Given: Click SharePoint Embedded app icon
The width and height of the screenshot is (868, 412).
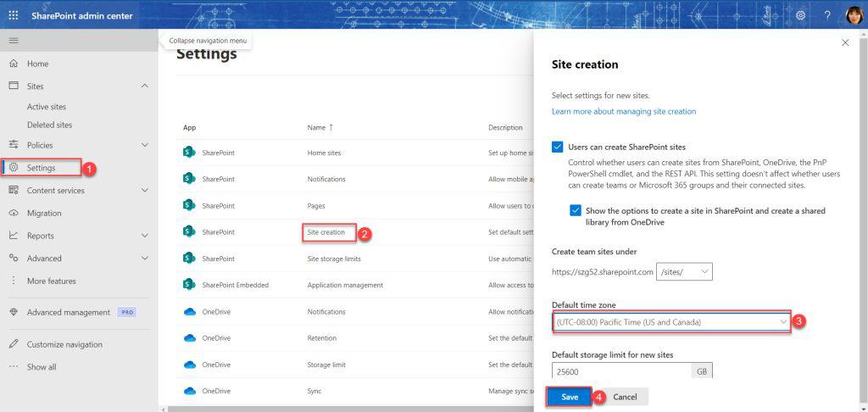Looking at the screenshot, I should click(189, 285).
